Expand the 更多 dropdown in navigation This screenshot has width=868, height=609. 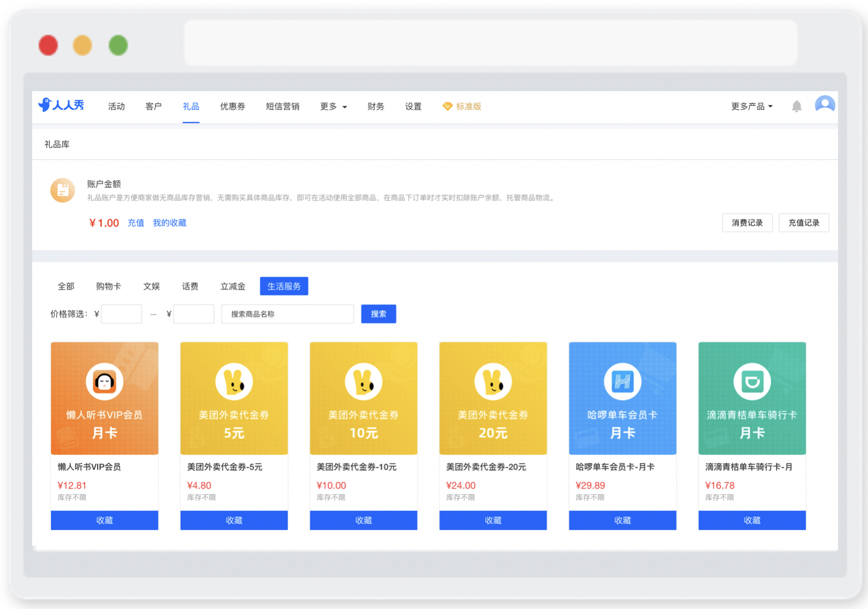coord(333,107)
